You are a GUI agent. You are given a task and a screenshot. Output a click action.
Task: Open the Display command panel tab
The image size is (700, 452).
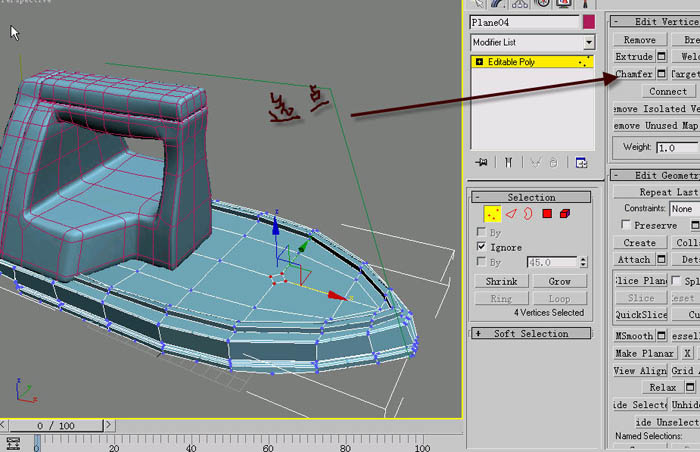[x=564, y=4]
